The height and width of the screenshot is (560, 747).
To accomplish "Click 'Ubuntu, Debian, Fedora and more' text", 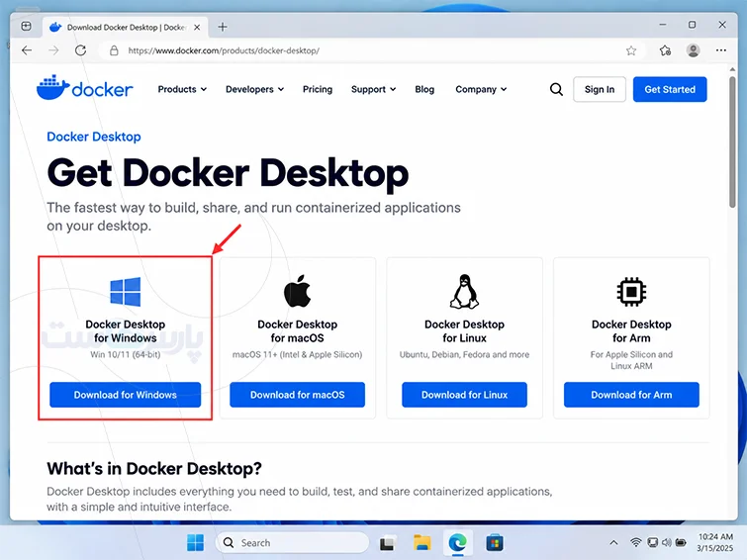I will pos(464,354).
